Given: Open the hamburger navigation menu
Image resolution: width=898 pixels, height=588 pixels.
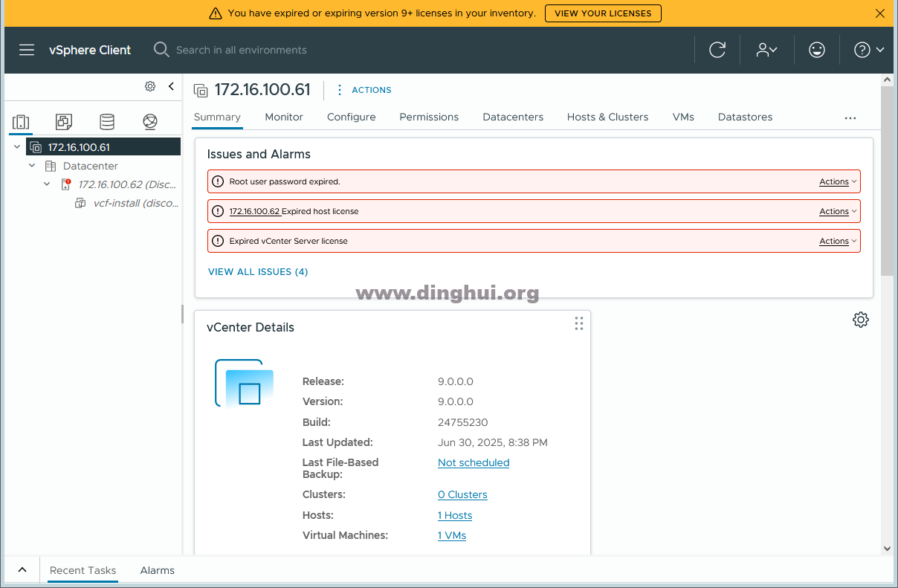Looking at the screenshot, I should [27, 50].
